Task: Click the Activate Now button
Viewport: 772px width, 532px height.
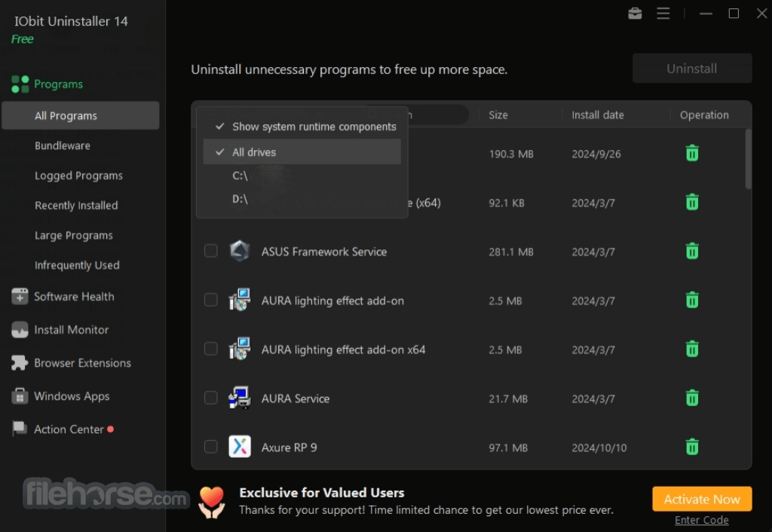Action: pyautogui.click(x=702, y=499)
